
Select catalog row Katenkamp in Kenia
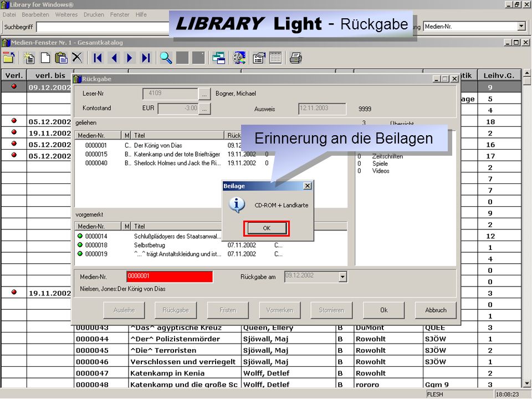click(261, 373)
